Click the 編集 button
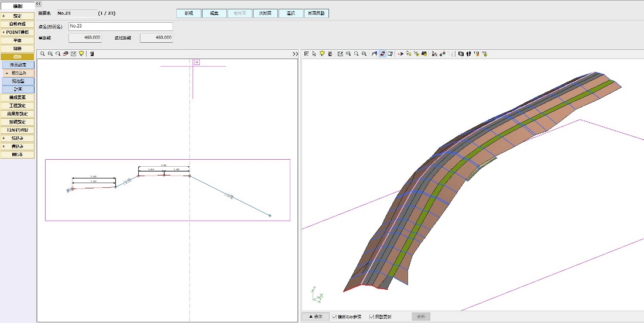Screen dimensions: 644x323 click(214, 13)
